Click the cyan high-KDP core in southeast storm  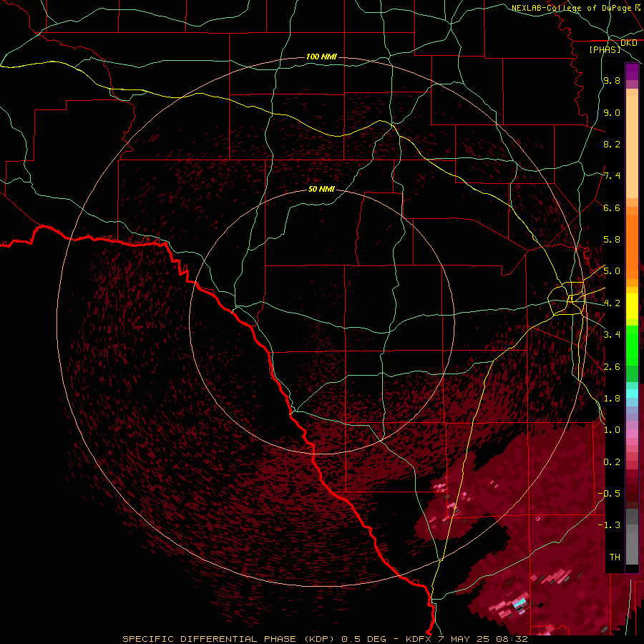(519, 602)
